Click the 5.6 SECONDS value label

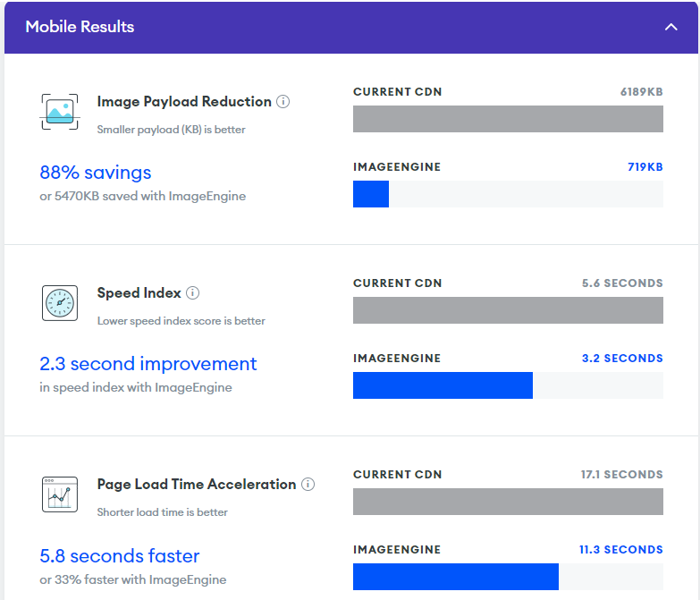(x=622, y=283)
